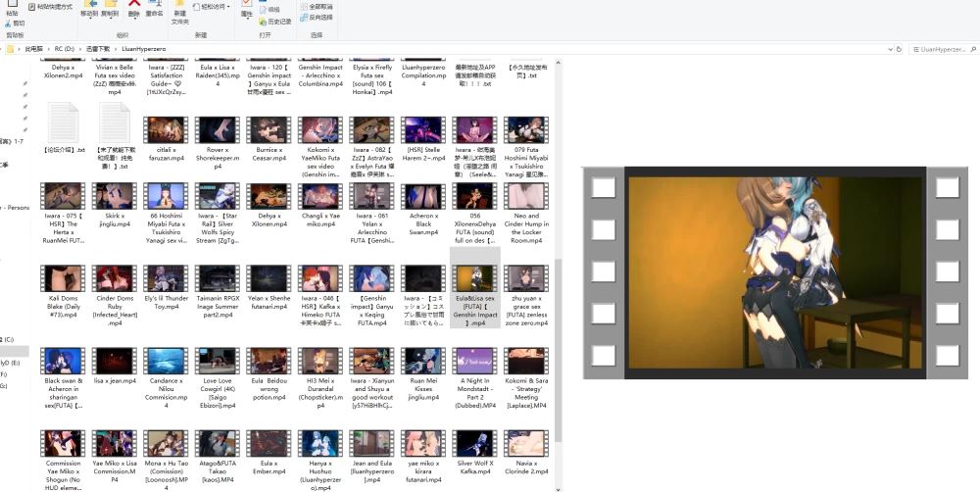Select lisa x jean.mp4 file
Screen dimensions: 980x492
click(115, 366)
